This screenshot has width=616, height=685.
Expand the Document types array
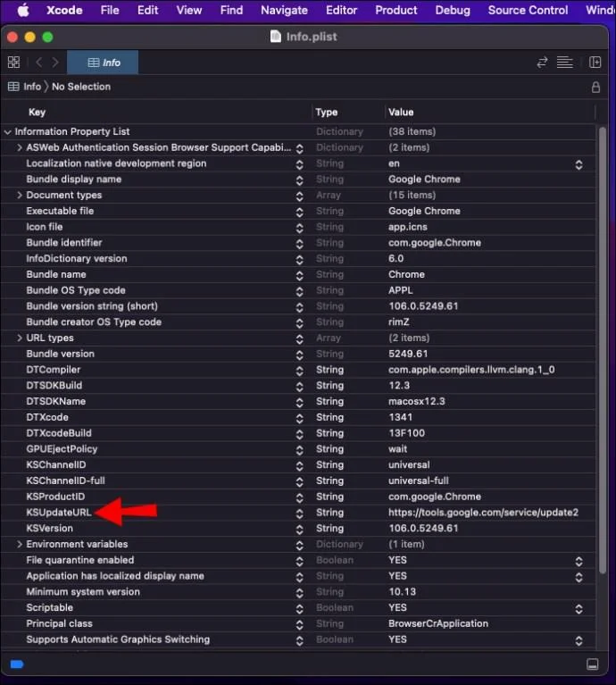pyautogui.click(x=20, y=196)
